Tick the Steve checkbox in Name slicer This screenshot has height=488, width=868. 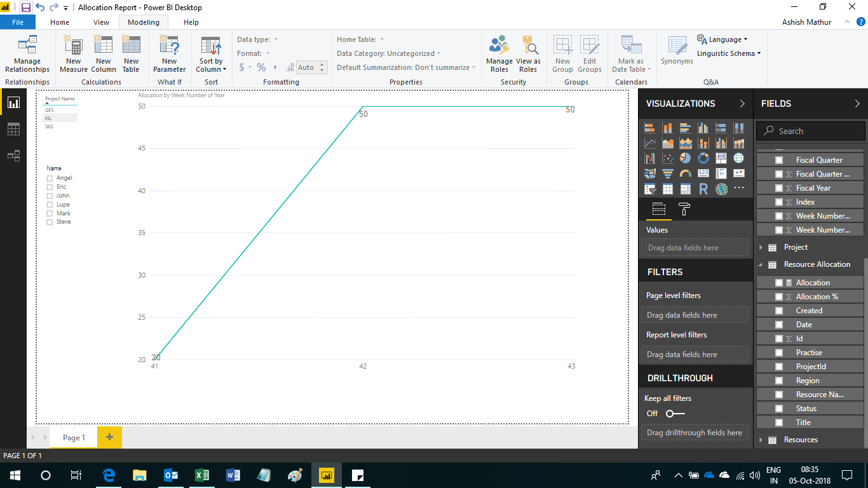(50, 222)
